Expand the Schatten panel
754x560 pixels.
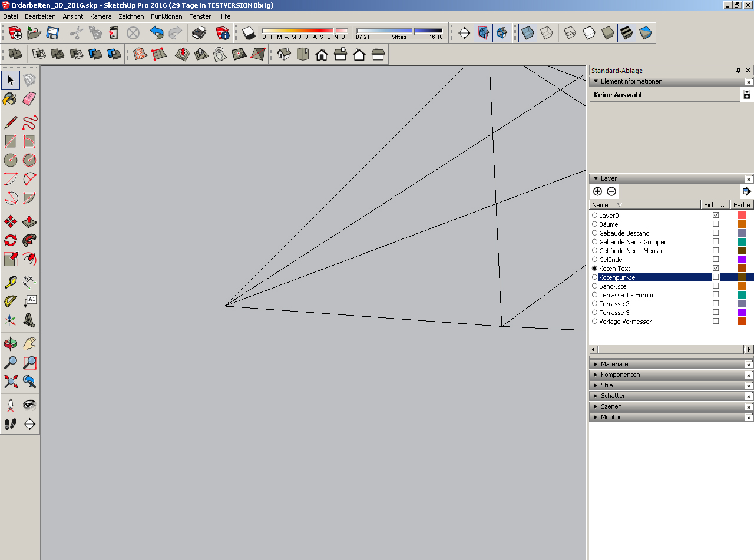[x=613, y=396]
